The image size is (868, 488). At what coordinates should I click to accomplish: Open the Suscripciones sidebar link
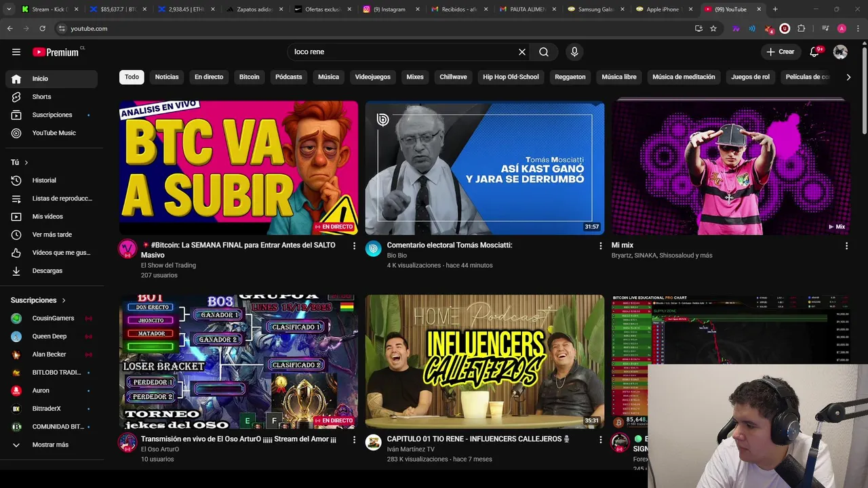point(52,115)
